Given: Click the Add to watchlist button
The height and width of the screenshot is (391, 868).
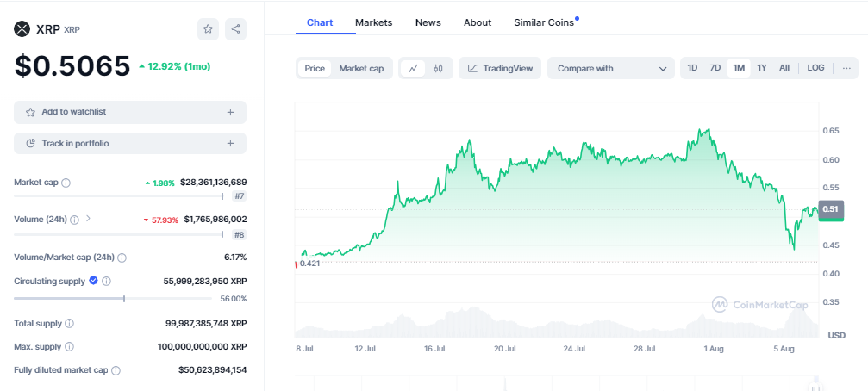Looking at the screenshot, I should click(130, 112).
